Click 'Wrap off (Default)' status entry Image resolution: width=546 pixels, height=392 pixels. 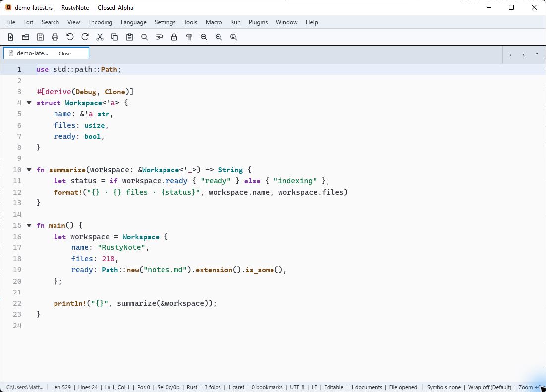[490, 387]
